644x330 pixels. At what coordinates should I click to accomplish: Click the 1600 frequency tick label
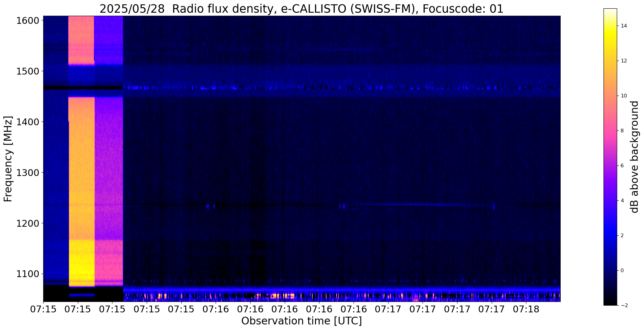tap(27, 21)
